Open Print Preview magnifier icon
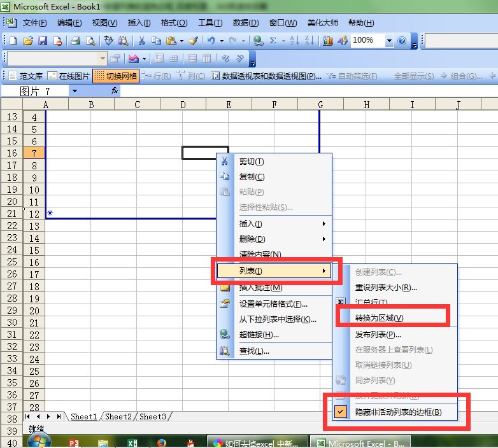Image resolution: width=498 pixels, height=448 pixels. coord(90,41)
